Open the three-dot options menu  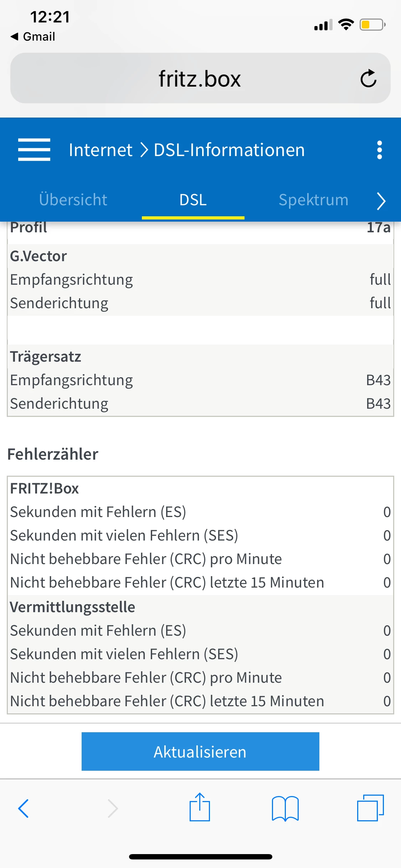(x=379, y=150)
